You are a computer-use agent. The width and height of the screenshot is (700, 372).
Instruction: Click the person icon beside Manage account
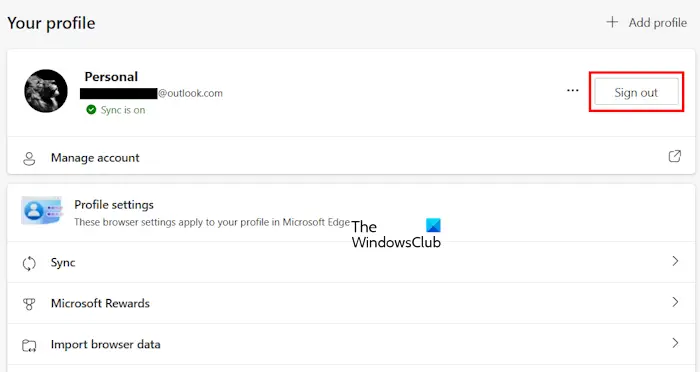coord(29,158)
